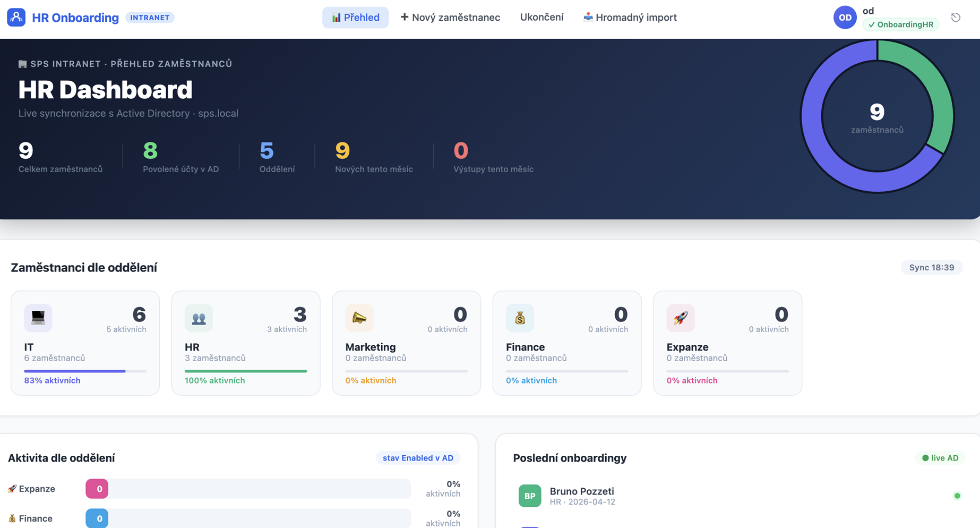Click the IT department laptop icon
Viewport: 980px width, 528px height.
38,318
